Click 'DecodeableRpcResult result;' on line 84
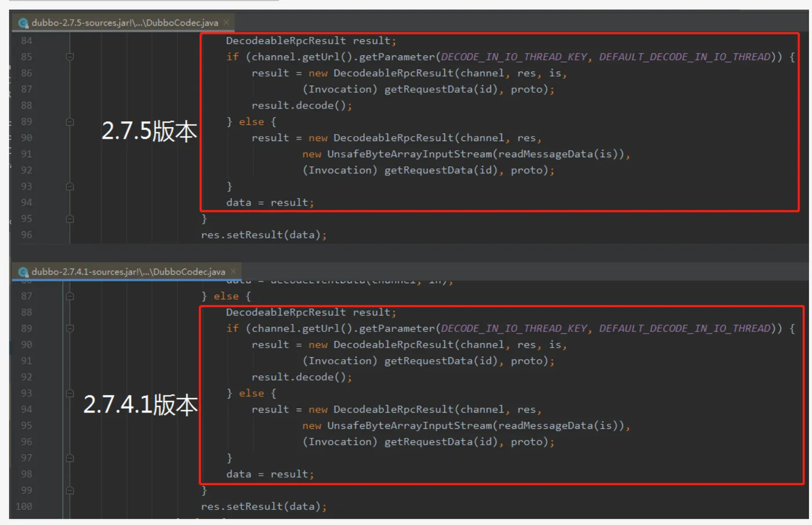812x525 pixels. (311, 41)
